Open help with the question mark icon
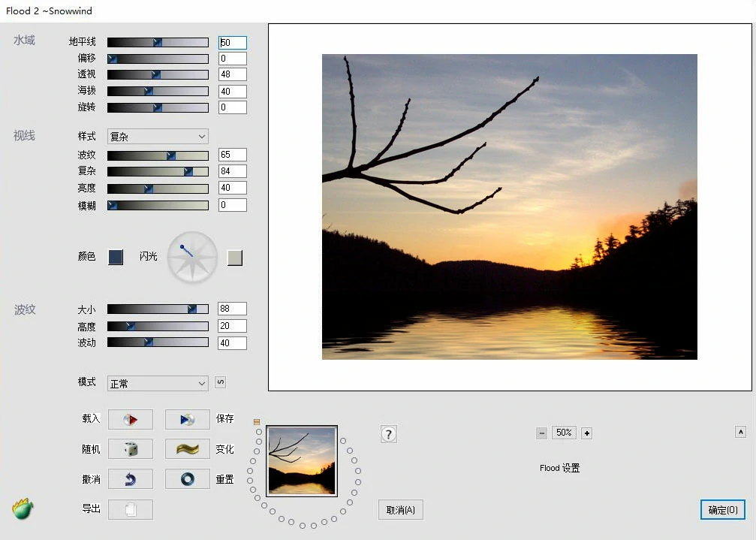Screen dimensions: 756x540 (x=389, y=434)
